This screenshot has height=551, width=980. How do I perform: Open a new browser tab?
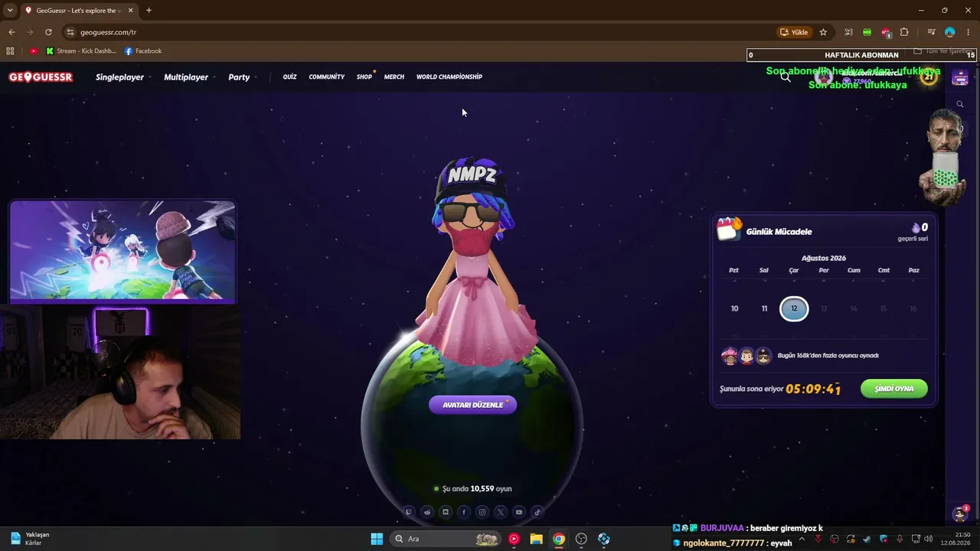coord(149,11)
